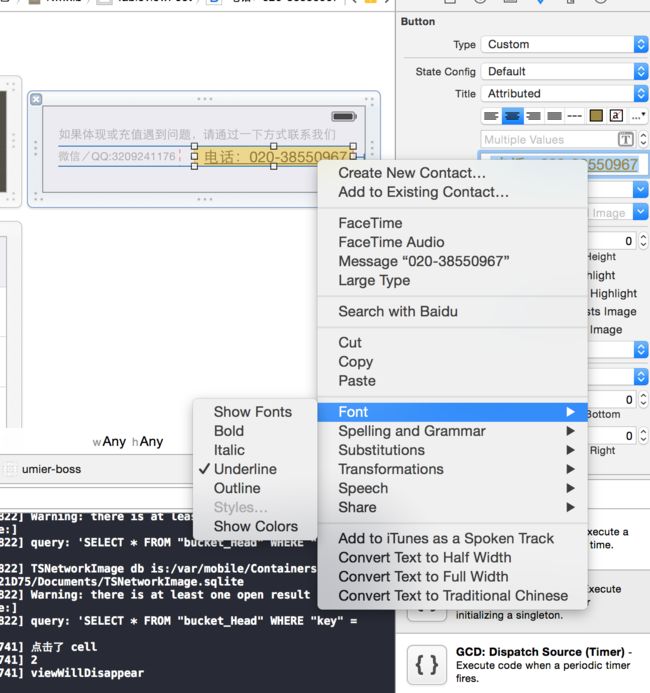Select Show Colors in Font submenu
The width and height of the screenshot is (650, 693).
click(255, 526)
